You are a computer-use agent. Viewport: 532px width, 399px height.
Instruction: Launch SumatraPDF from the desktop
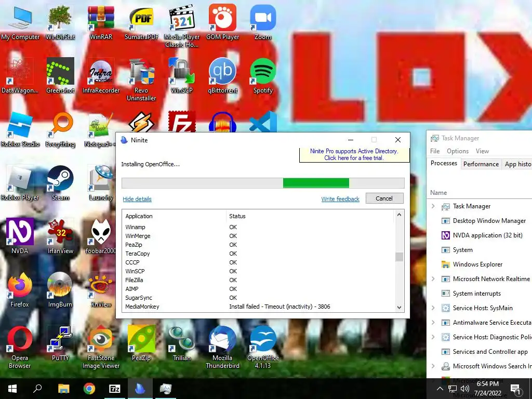[141, 22]
